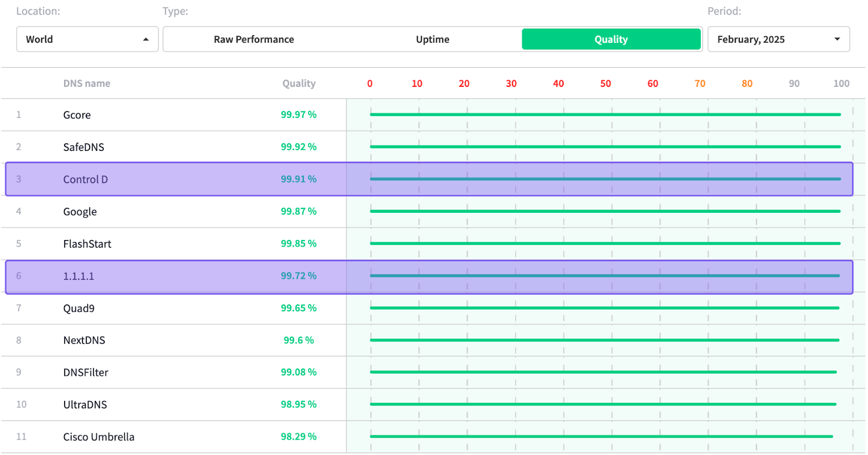Click UltraDNS's 98.95 % quality value
Viewport: 868px width, 455px height.
click(x=299, y=404)
